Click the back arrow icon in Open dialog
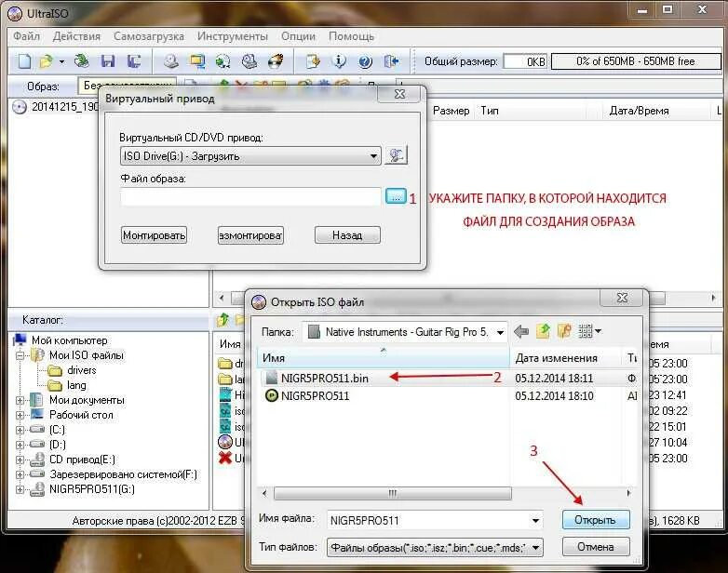This screenshot has width=728, height=573. click(521, 332)
